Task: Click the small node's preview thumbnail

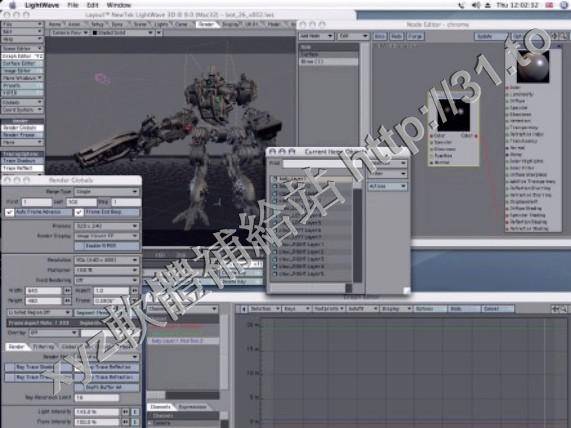Action: point(453,115)
